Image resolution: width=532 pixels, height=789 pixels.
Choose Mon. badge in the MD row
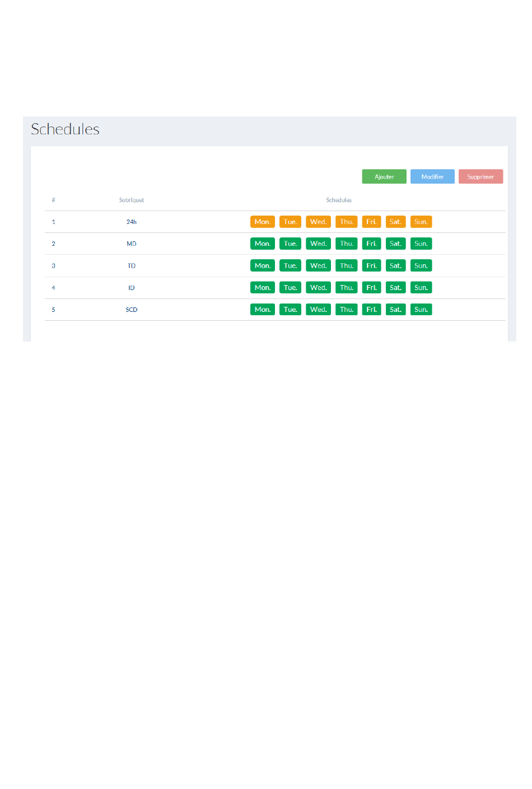click(x=263, y=244)
